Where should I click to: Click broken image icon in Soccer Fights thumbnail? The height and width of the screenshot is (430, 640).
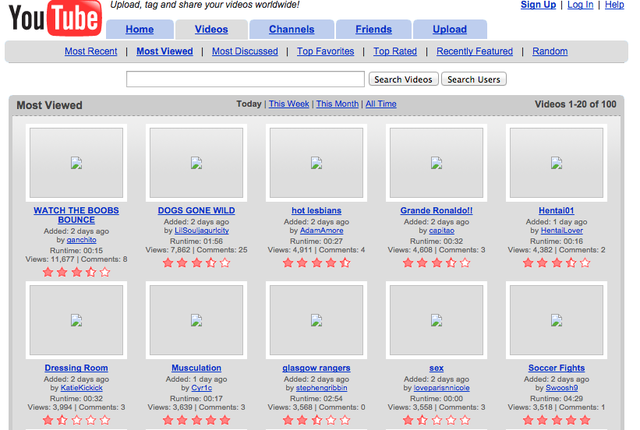coord(556,320)
